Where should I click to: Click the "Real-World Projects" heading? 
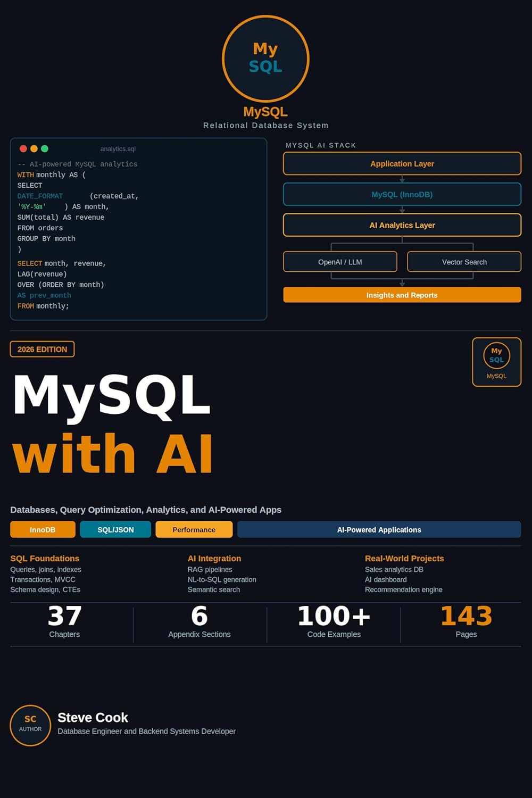pos(404,559)
